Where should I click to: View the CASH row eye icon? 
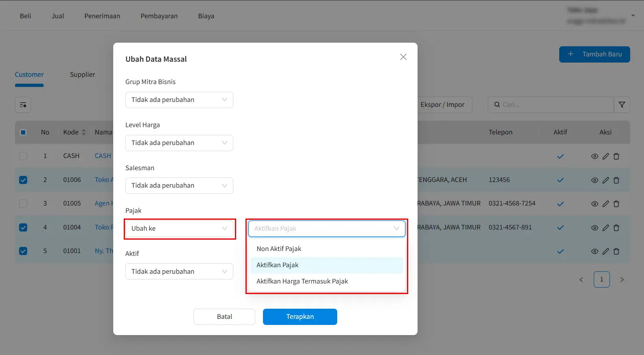pos(594,156)
